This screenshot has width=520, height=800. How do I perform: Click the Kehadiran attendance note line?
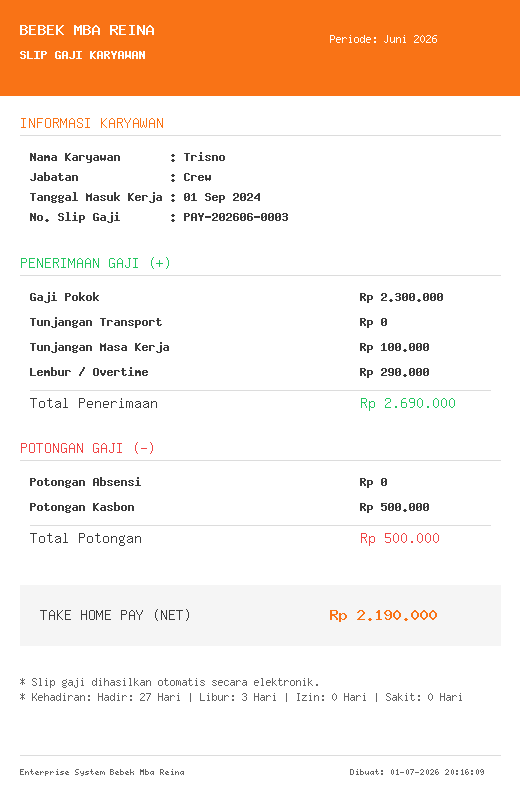[x=241, y=697]
